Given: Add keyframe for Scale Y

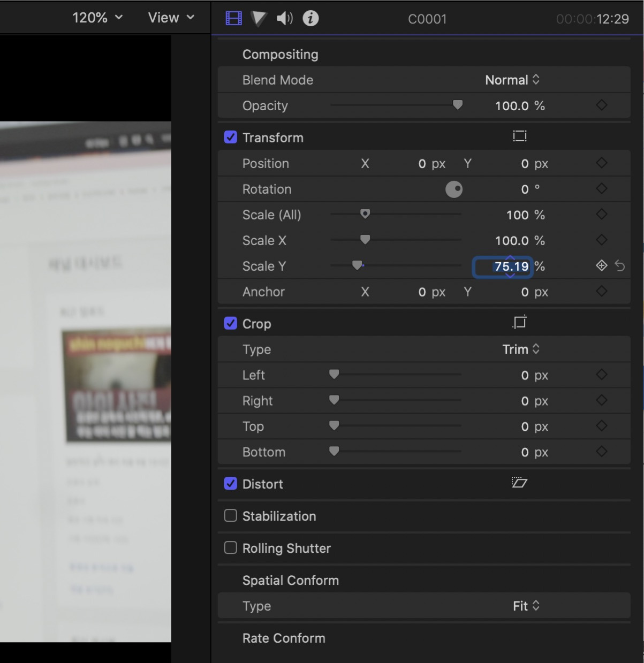Looking at the screenshot, I should click(x=602, y=265).
